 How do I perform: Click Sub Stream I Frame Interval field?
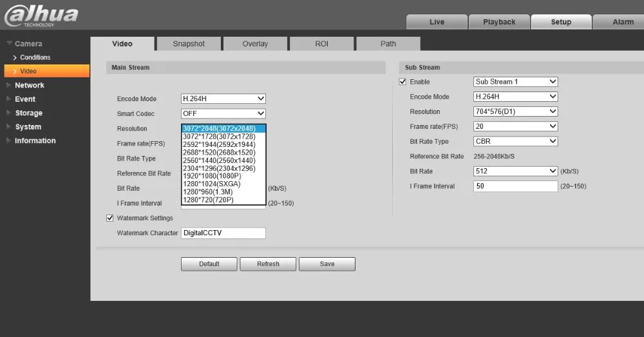point(515,186)
